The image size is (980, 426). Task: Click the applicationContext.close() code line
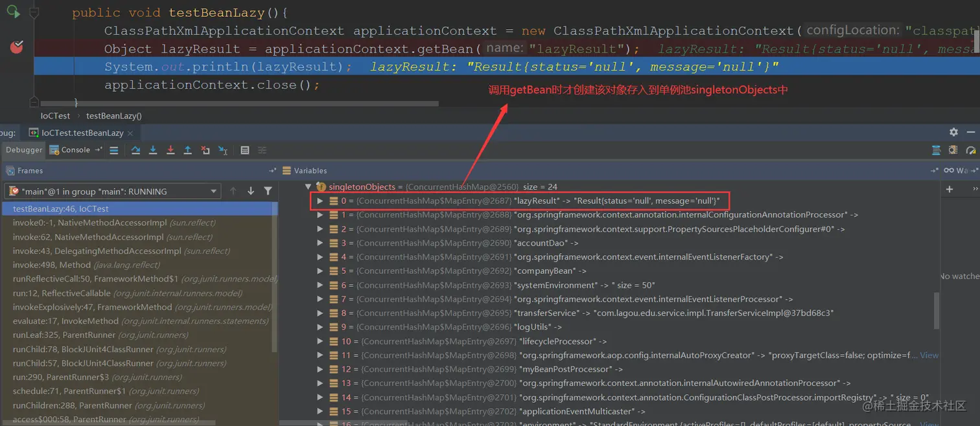coord(212,85)
